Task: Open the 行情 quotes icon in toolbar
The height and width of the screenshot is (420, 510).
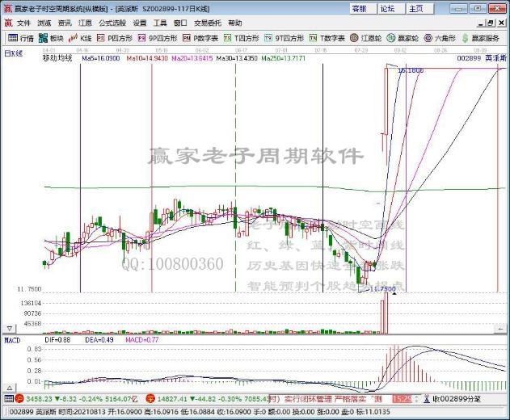Action: pyautogui.click(x=13, y=38)
